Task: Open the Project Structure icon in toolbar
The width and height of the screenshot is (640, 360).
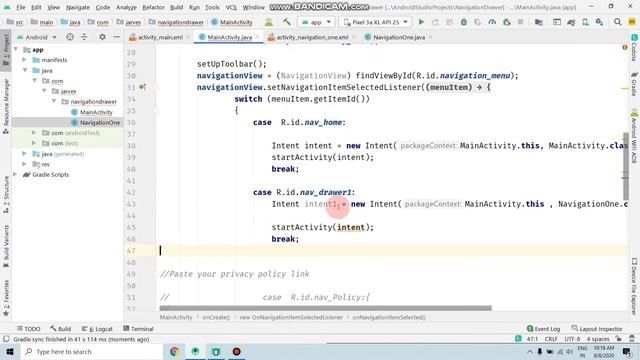Action: [539, 22]
